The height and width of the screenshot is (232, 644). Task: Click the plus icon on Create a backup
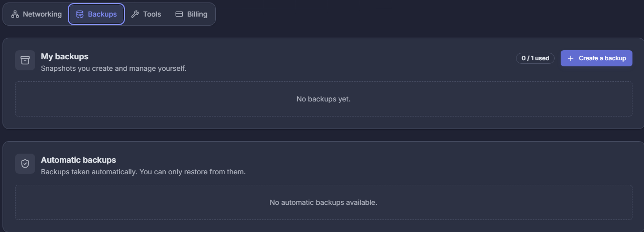(x=570, y=58)
